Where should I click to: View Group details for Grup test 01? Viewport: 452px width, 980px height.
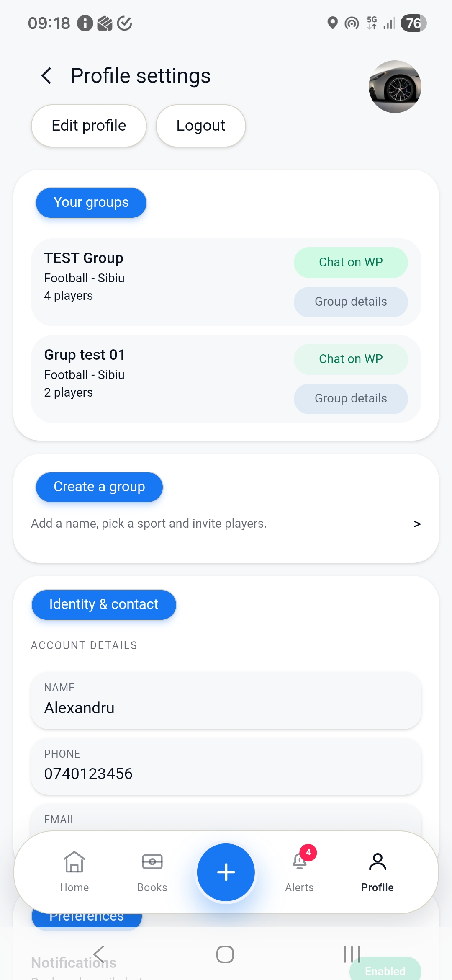(350, 398)
